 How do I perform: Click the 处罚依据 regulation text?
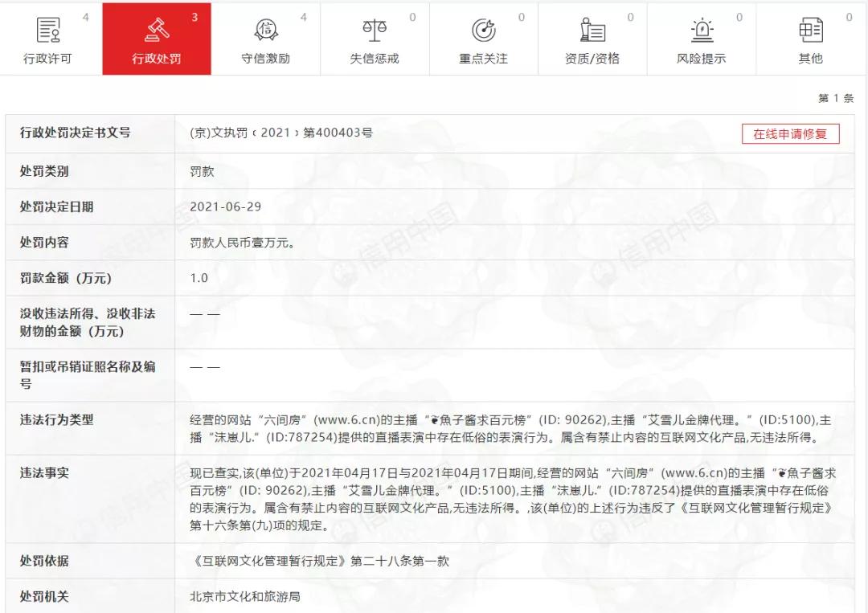pos(319,561)
